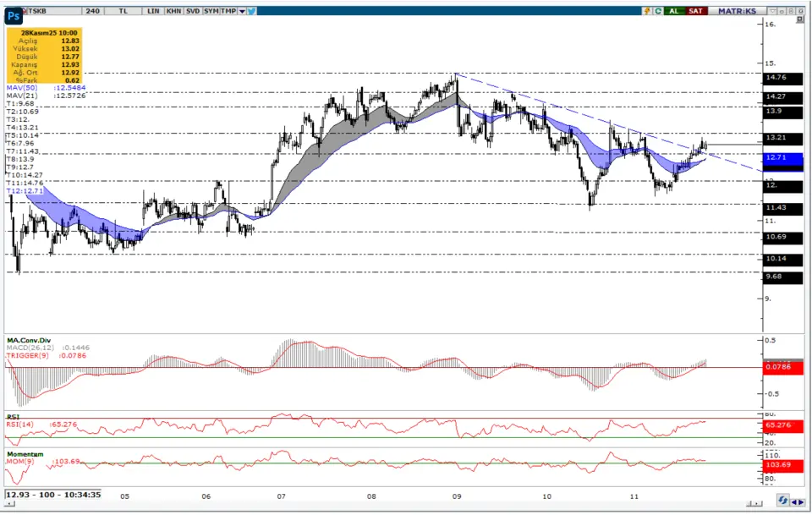Click the green C refresh icon
Viewport: 812px width, 515px height.
pos(657,11)
